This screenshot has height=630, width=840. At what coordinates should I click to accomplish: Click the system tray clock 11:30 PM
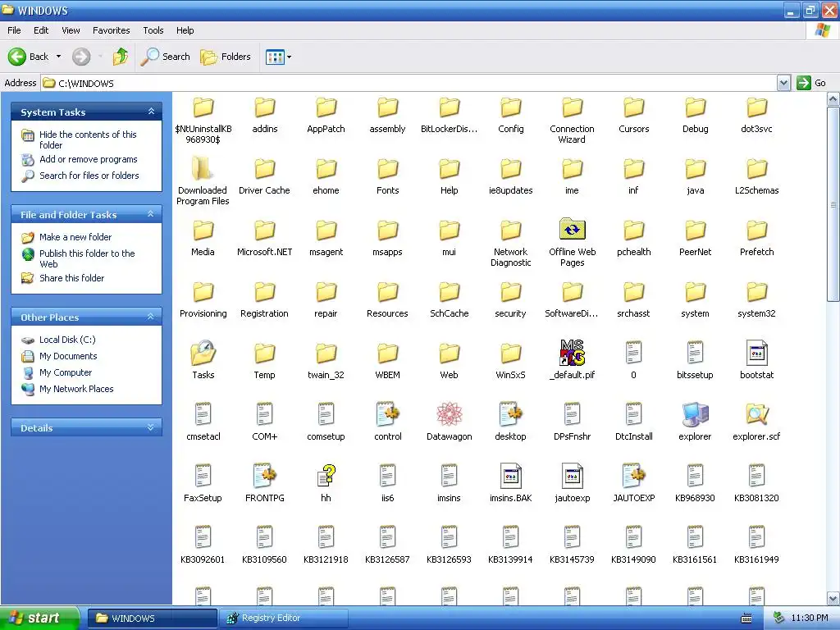810,618
